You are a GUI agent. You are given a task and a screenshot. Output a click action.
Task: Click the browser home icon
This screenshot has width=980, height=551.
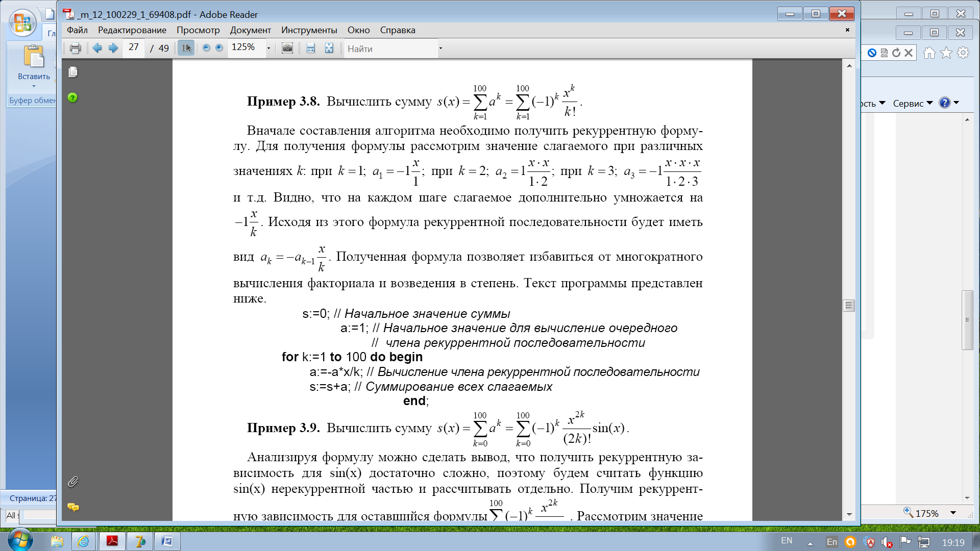pyautogui.click(x=929, y=53)
